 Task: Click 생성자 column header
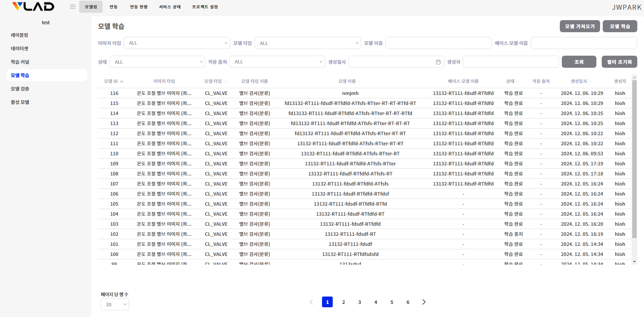pos(620,81)
